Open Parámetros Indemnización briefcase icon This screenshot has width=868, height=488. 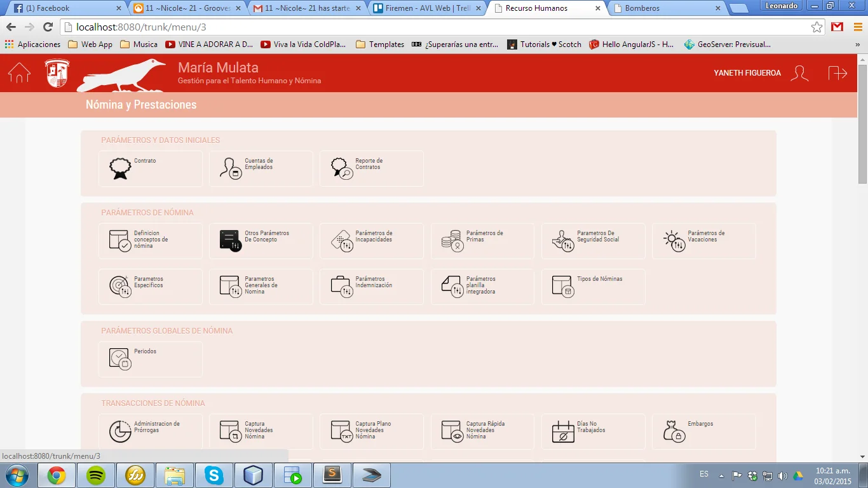coord(342,287)
